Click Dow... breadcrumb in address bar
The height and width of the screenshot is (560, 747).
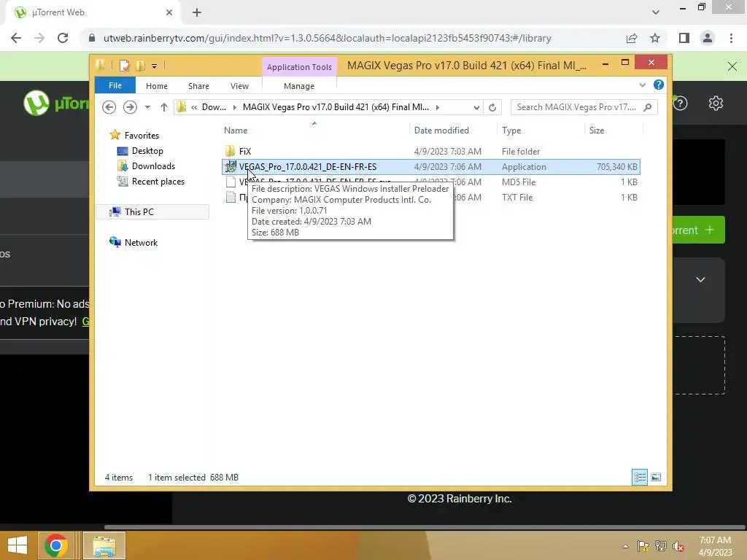(214, 107)
